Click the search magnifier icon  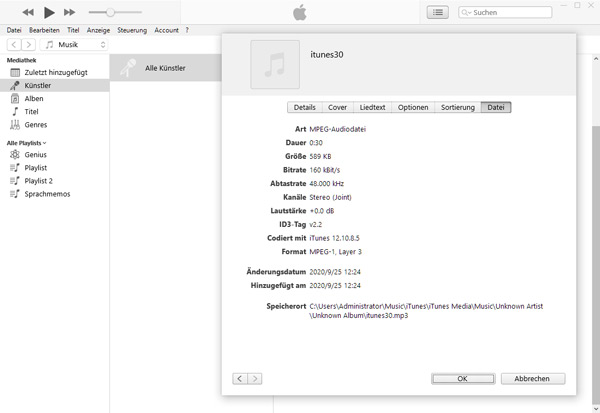pos(466,13)
